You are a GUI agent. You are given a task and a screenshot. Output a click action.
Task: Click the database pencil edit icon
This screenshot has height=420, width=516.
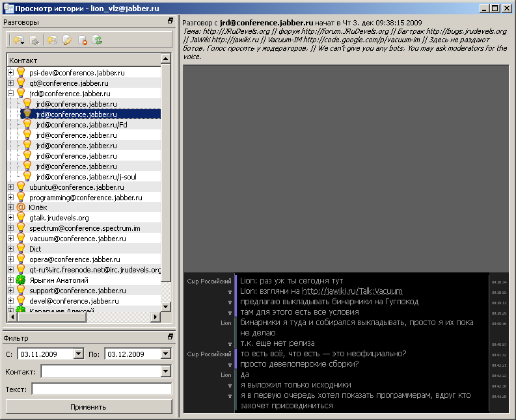point(67,40)
